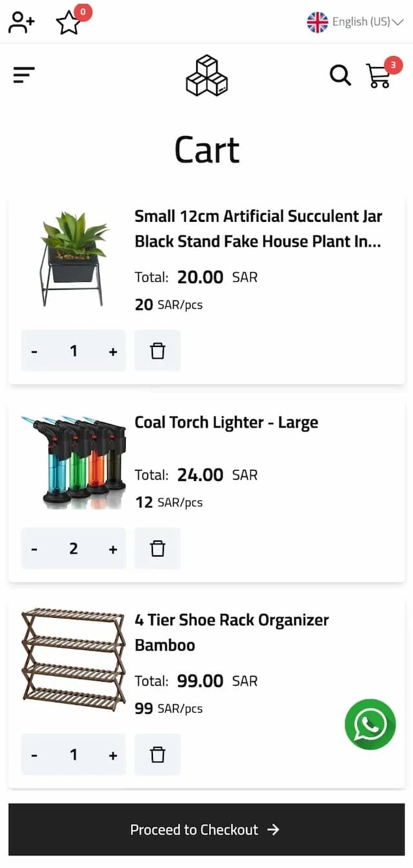
Task: Delete the Shoe Rack Organizer item
Action: click(157, 755)
